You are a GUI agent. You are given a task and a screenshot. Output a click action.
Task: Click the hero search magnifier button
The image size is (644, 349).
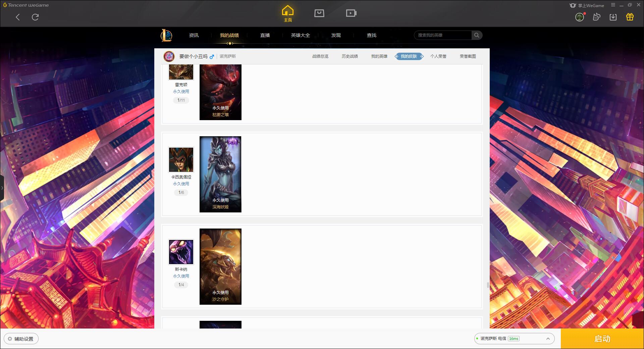(x=477, y=35)
